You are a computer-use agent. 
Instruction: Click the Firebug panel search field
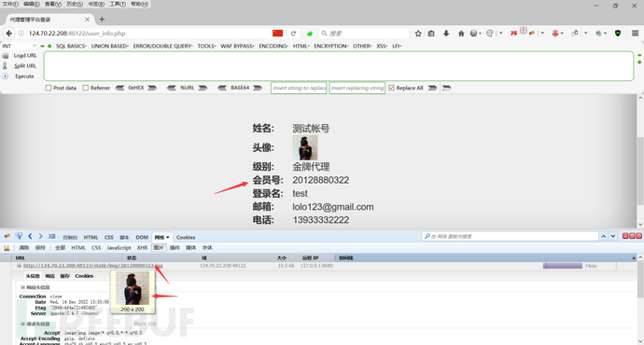coord(510,236)
